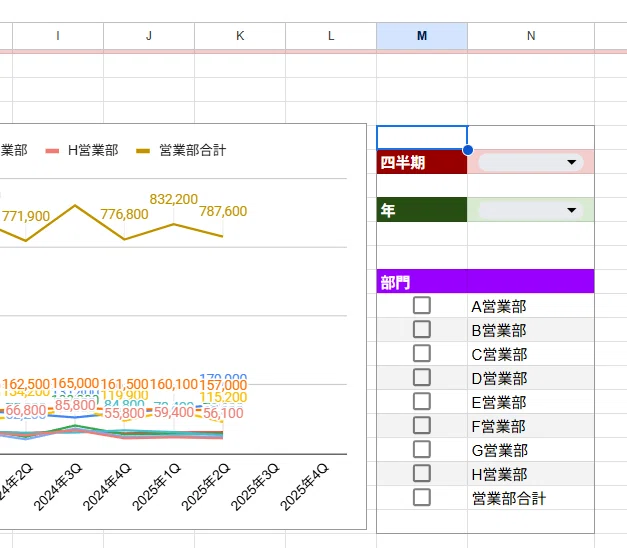Click the 2024年3Q axis label
627x548 pixels.
[x=58, y=487]
